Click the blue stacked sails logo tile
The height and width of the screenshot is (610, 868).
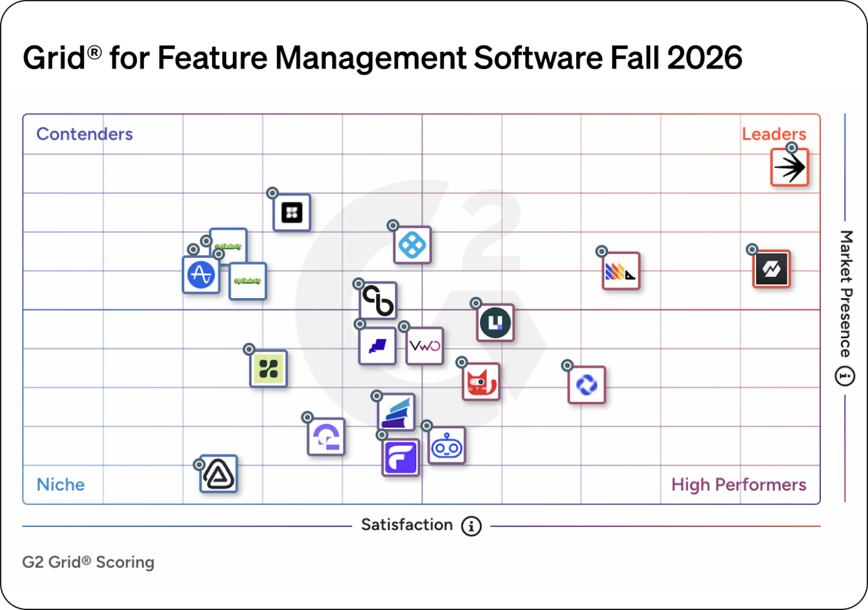pyautogui.click(x=396, y=412)
